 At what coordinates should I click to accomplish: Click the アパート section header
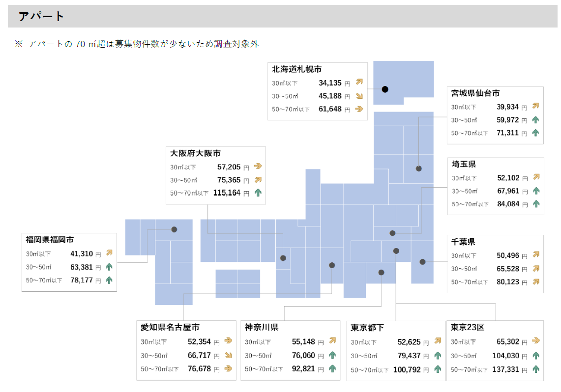(x=282, y=16)
